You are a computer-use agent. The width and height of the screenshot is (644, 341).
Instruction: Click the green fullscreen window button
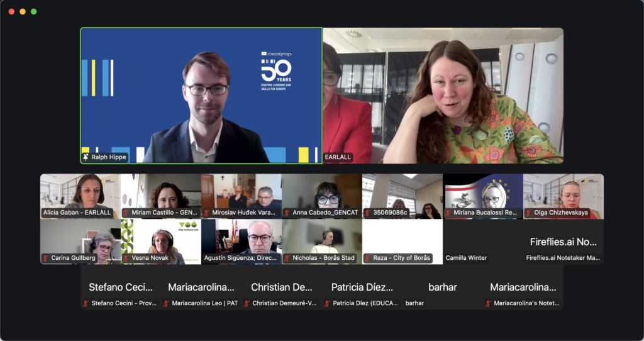coord(34,11)
